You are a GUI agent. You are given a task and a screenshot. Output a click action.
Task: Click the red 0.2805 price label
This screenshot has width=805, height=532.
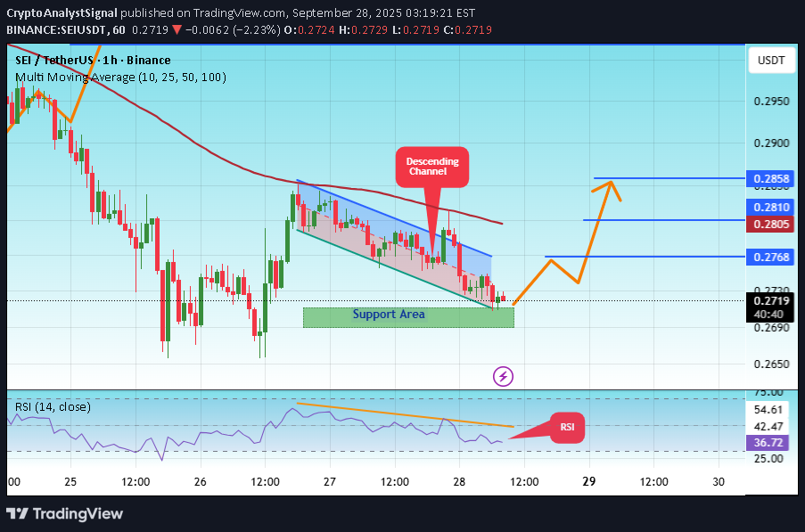770,225
